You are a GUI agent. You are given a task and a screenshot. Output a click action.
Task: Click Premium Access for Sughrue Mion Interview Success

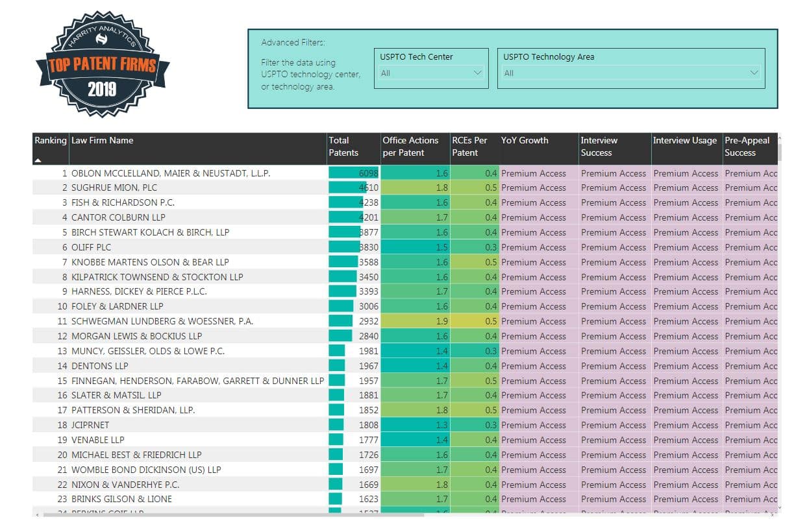(614, 188)
